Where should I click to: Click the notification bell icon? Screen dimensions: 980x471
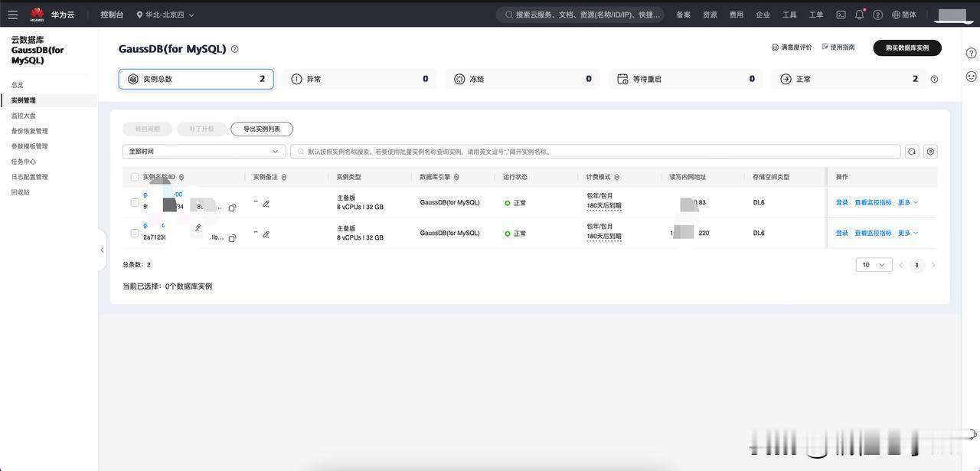(859, 15)
